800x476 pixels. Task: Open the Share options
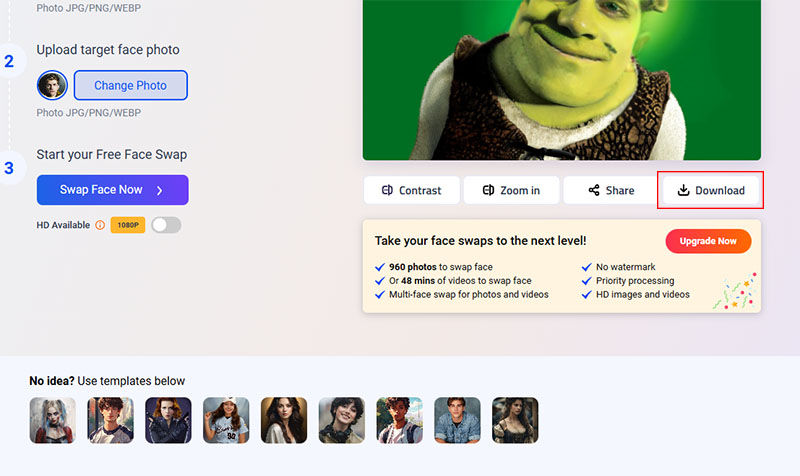611,190
